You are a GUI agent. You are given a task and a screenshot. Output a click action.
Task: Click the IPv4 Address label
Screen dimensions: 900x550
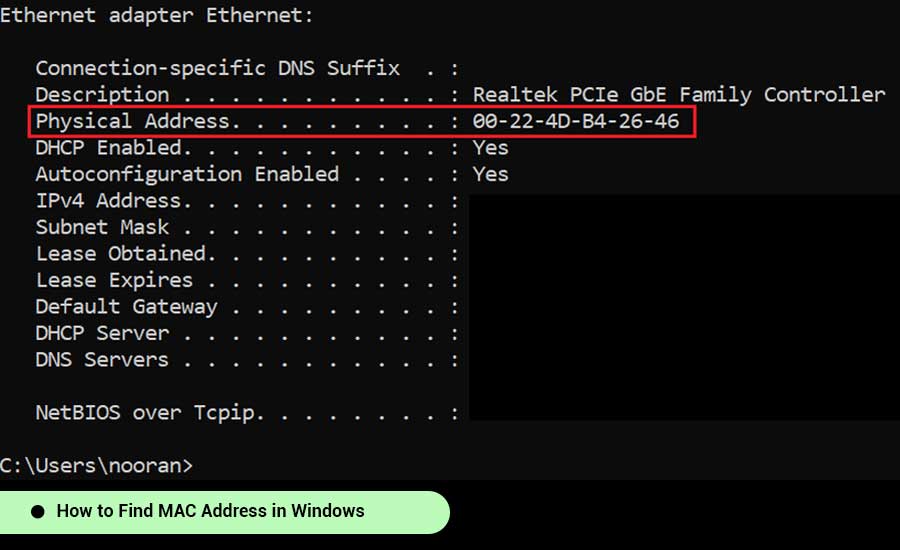115,201
